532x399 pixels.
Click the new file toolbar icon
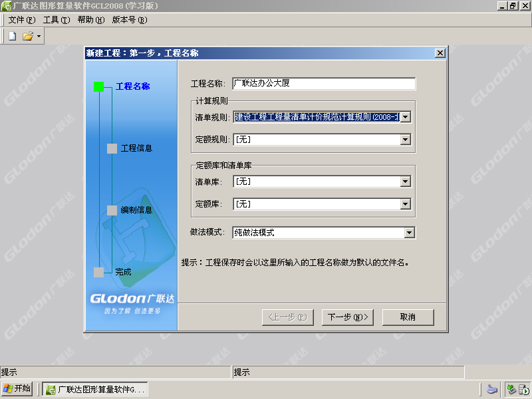(12, 36)
